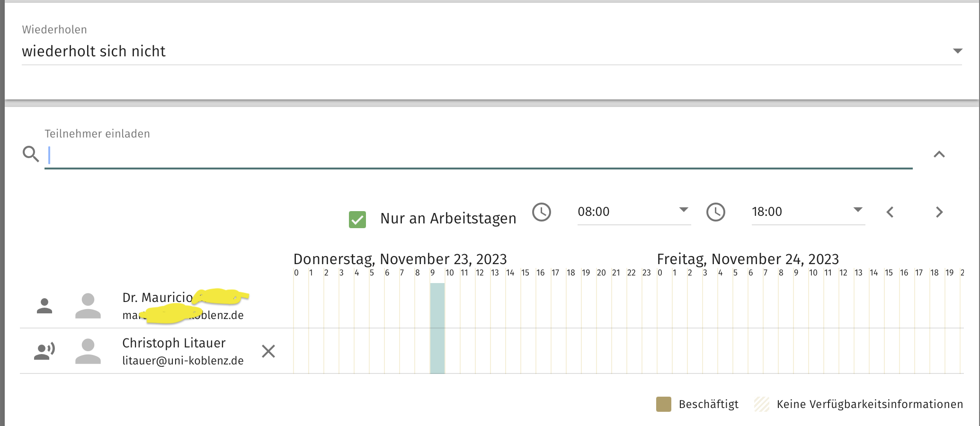The image size is (980, 426).
Task: Click the organizer person icon for Dr. Mauricio
Action: [x=45, y=306]
